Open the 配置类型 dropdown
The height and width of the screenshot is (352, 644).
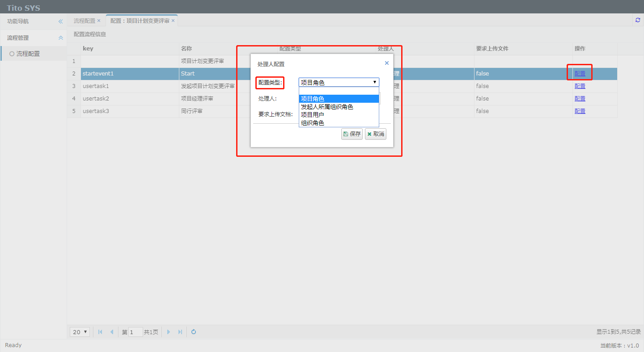[339, 82]
